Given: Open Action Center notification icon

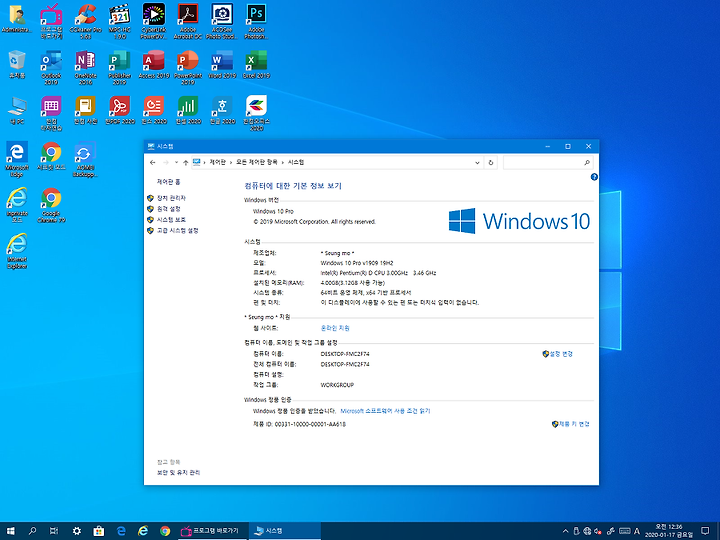Looking at the screenshot, I should tap(705, 531).
